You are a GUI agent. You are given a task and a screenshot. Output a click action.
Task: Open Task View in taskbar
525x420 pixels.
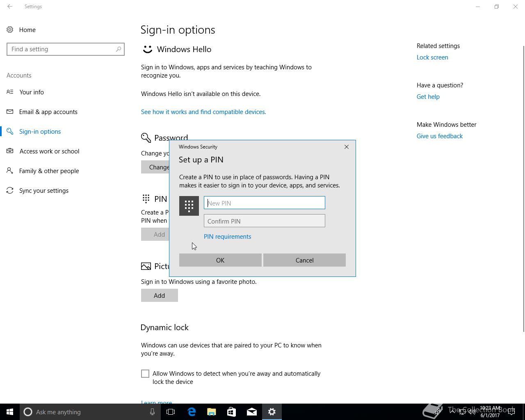pyautogui.click(x=171, y=412)
